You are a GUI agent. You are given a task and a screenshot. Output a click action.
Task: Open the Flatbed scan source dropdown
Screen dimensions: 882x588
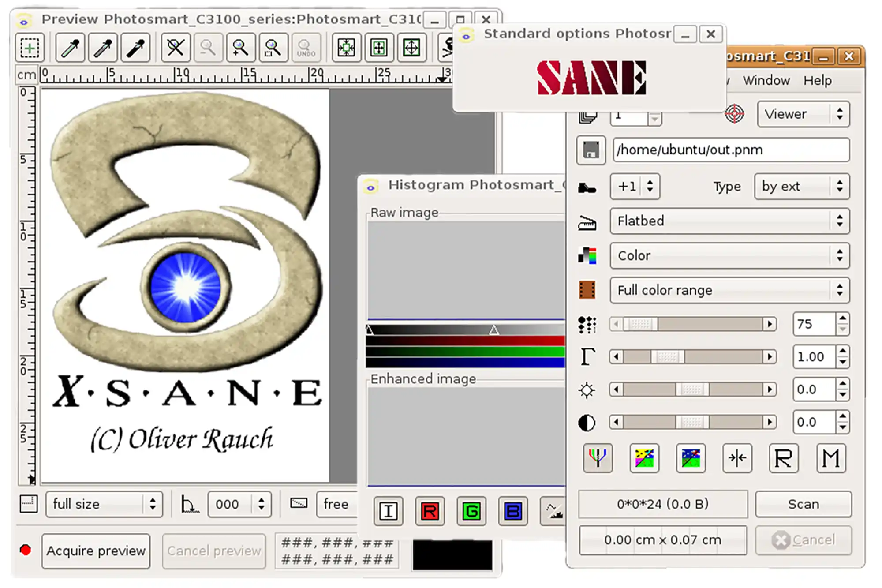(729, 221)
